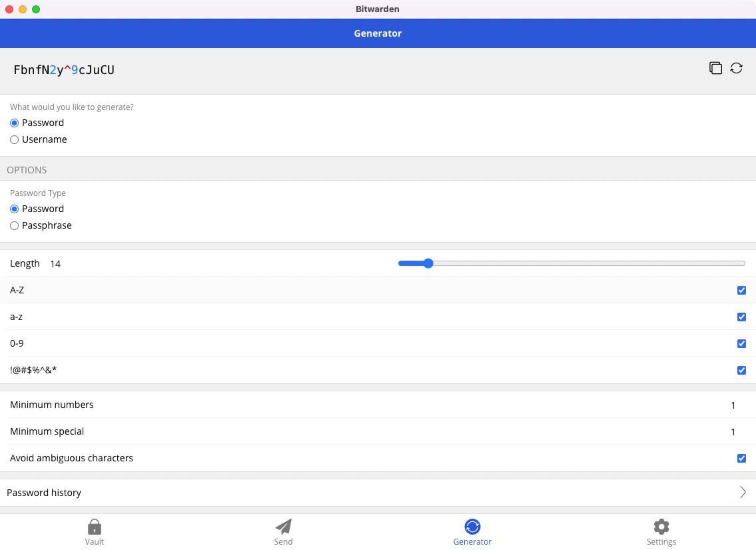
Task: Click the Generator title in header
Action: [378, 33]
